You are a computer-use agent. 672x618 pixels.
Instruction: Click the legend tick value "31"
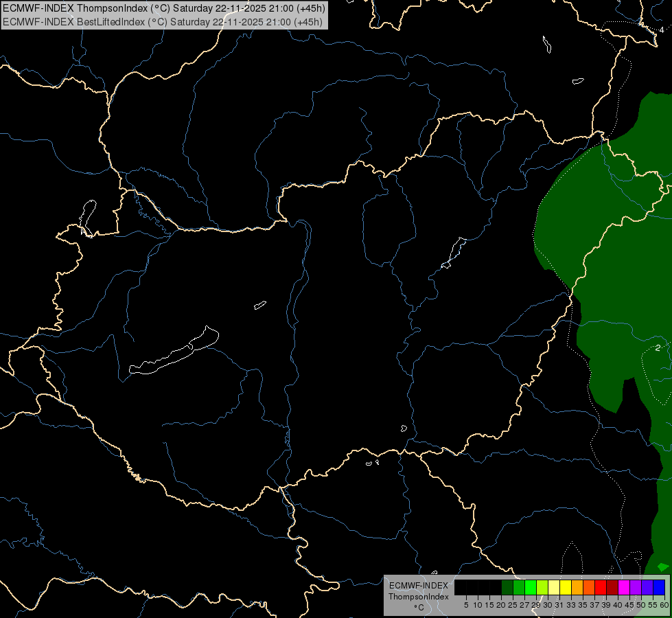click(x=559, y=605)
